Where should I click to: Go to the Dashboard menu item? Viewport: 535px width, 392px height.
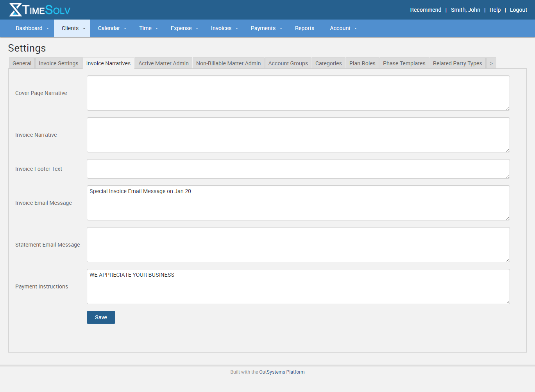tap(29, 28)
